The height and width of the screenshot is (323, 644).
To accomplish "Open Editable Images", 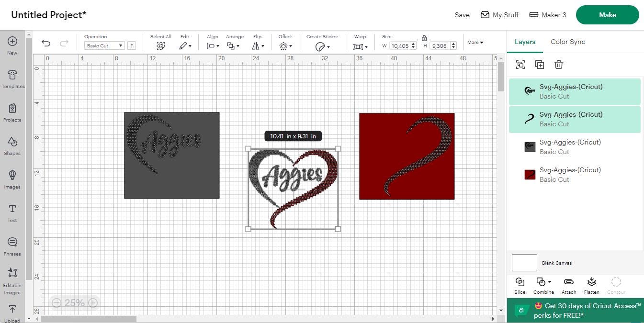I will [x=12, y=273].
